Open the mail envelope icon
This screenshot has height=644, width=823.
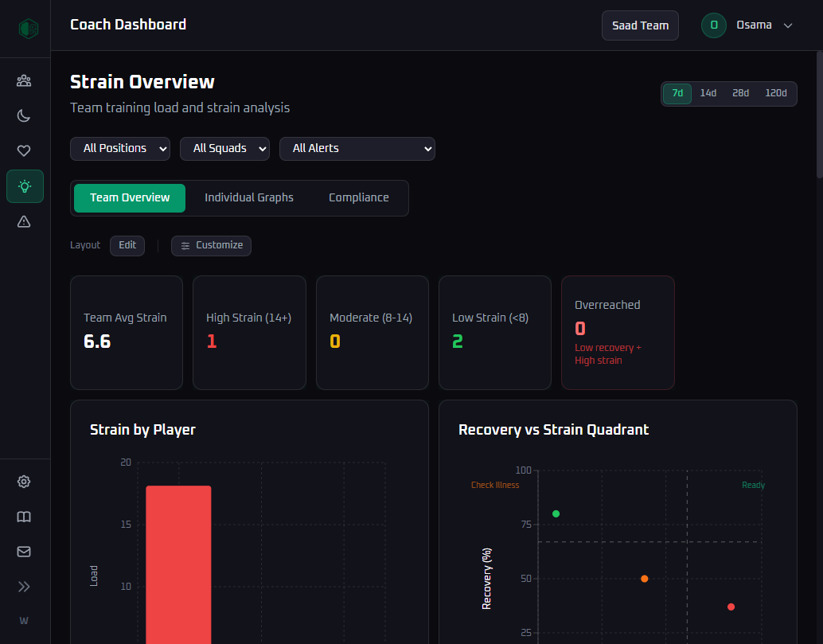click(x=24, y=552)
